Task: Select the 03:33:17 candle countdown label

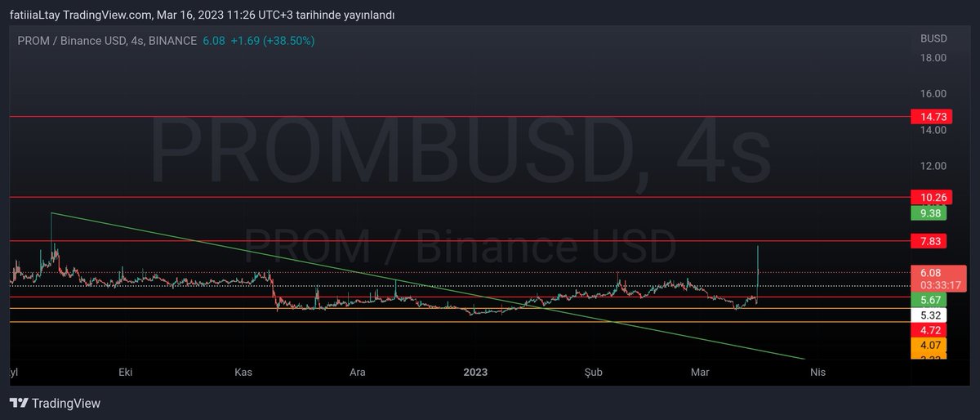Action: 938,285
